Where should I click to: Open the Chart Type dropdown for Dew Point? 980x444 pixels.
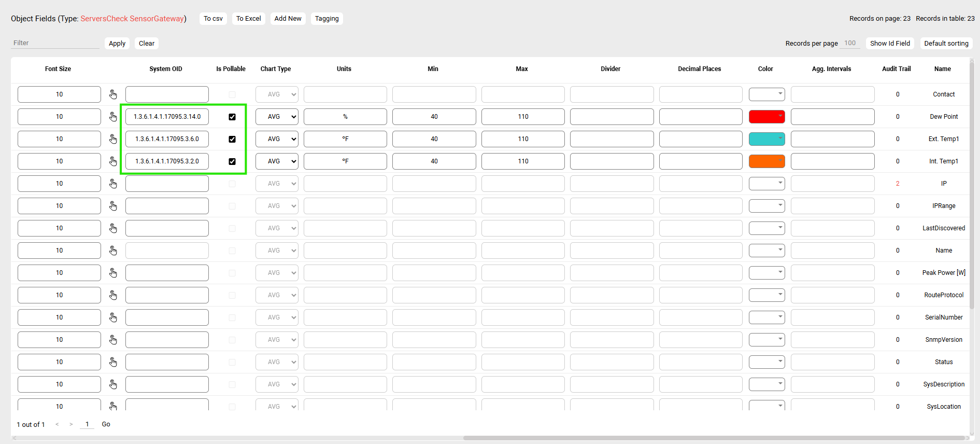(277, 117)
